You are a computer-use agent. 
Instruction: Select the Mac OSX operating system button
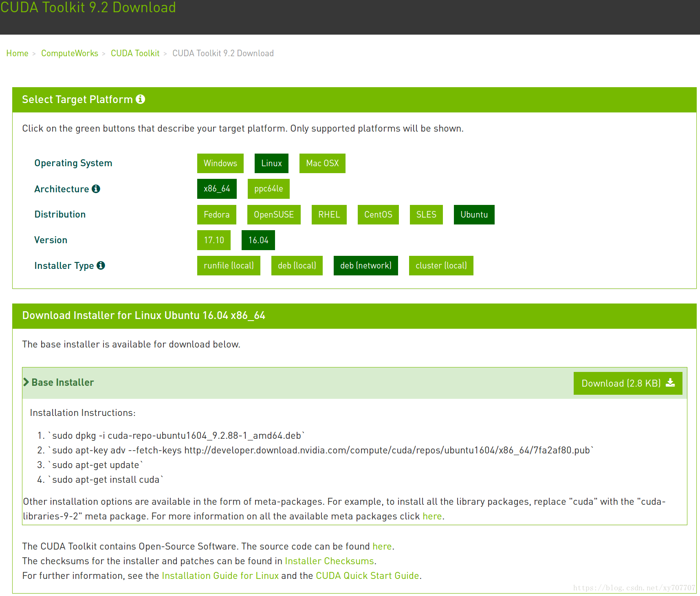322,163
